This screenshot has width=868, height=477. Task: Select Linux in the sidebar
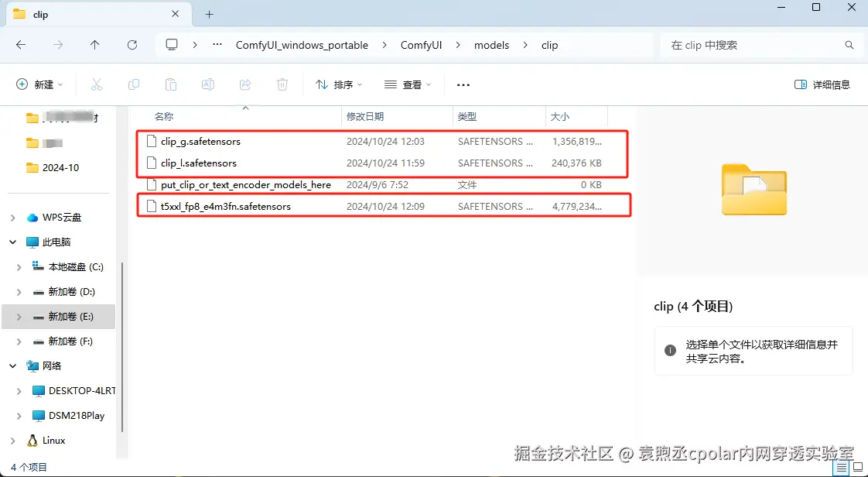click(53, 441)
